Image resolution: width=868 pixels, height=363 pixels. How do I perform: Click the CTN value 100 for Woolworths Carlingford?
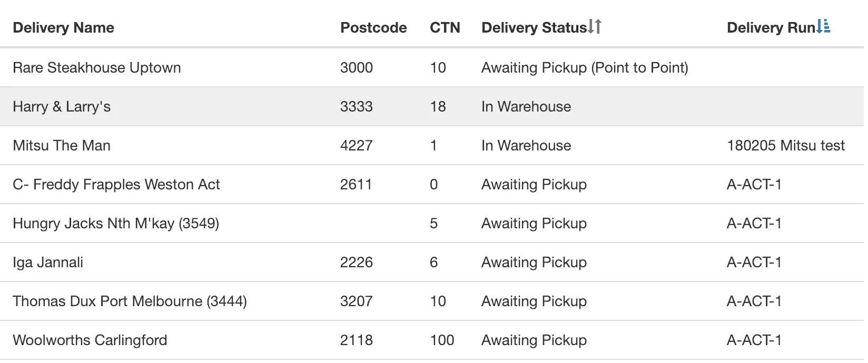[x=441, y=340]
